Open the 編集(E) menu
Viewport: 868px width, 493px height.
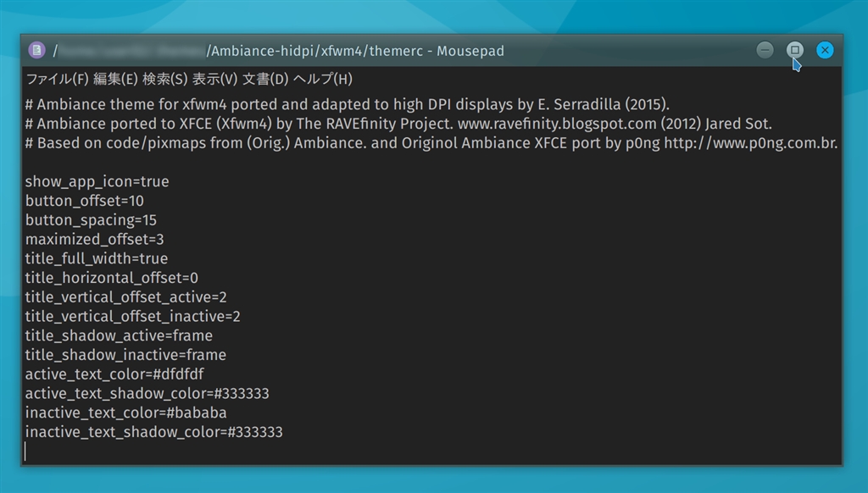pos(115,80)
